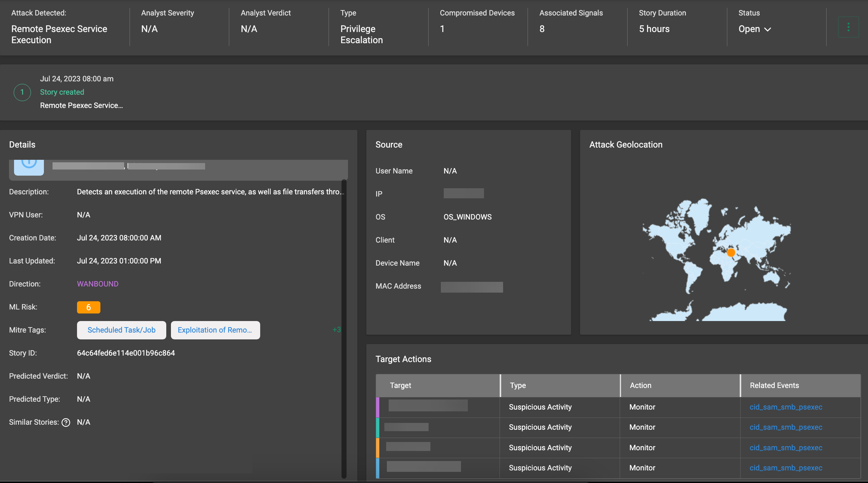868x483 pixels.
Task: Open the story options kebab menu
Action: coord(849,26)
